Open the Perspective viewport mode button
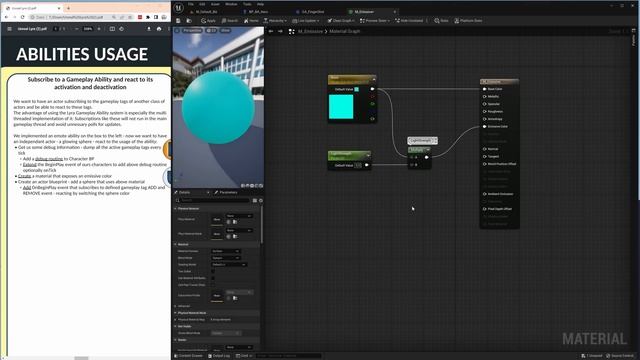 click(x=192, y=31)
